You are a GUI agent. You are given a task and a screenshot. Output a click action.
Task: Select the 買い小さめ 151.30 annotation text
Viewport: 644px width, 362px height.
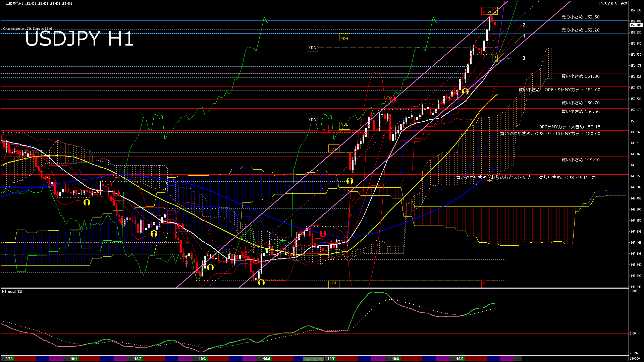click(580, 76)
